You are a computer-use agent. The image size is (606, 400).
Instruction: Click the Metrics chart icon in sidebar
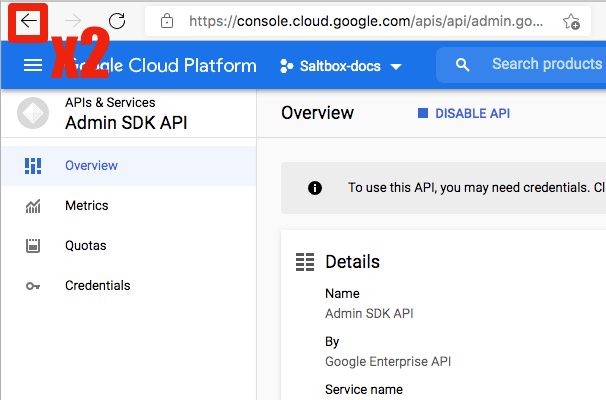pos(33,206)
